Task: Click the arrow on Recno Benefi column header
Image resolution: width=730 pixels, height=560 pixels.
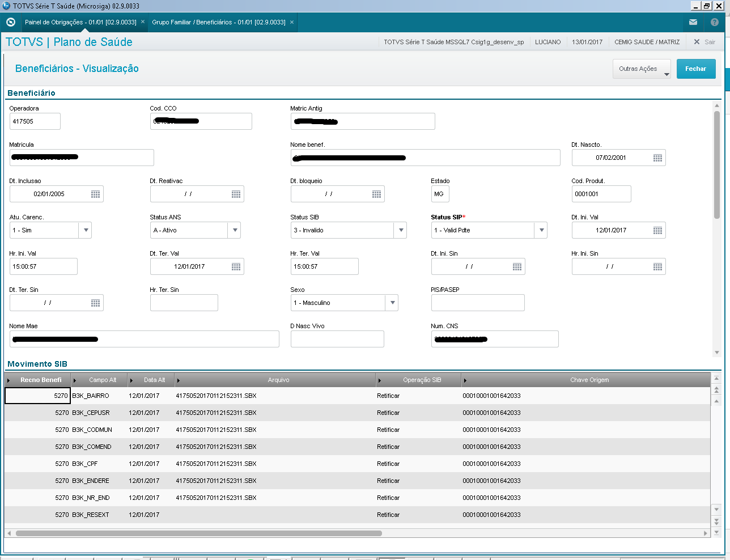Action: tap(9, 380)
